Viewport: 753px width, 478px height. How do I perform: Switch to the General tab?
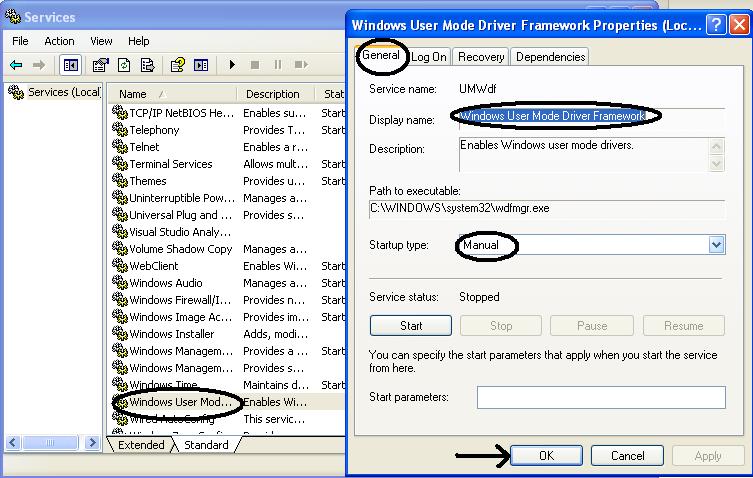[380, 55]
